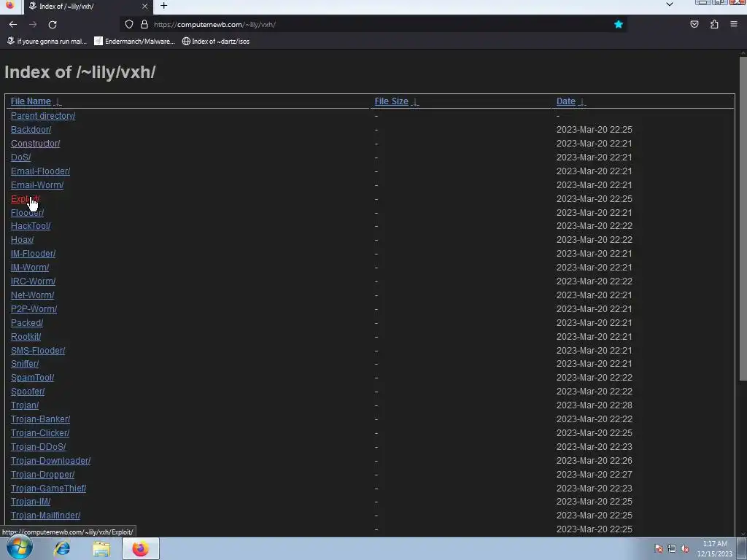Screen dimensions: 747x560
Task: Open the Trojan-GameThief/ folder
Action: tap(48, 488)
